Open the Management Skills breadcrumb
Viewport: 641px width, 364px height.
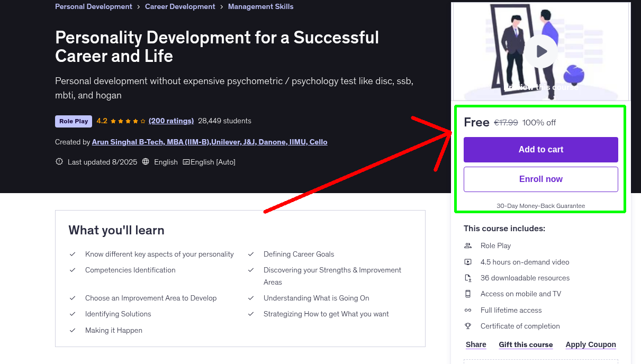pos(260,6)
